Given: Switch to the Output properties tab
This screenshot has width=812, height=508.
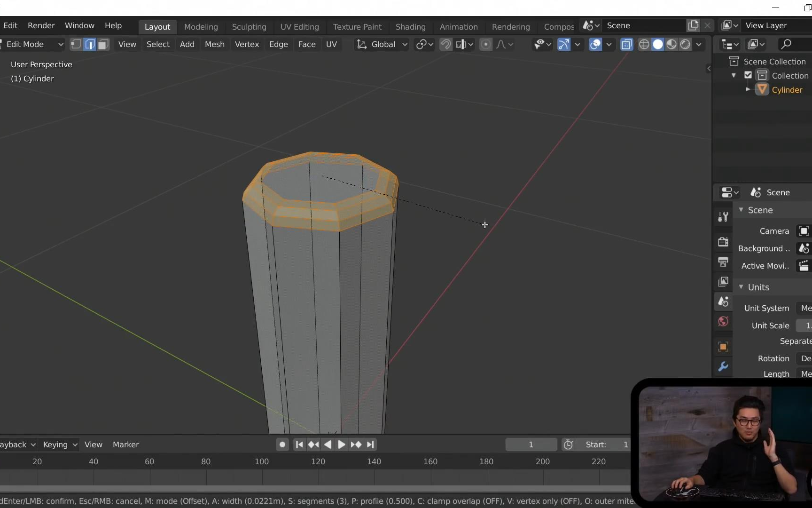Looking at the screenshot, I should (x=723, y=262).
